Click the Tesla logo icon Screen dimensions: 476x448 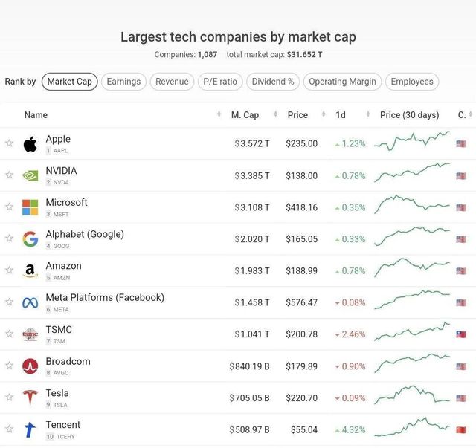[30, 397]
